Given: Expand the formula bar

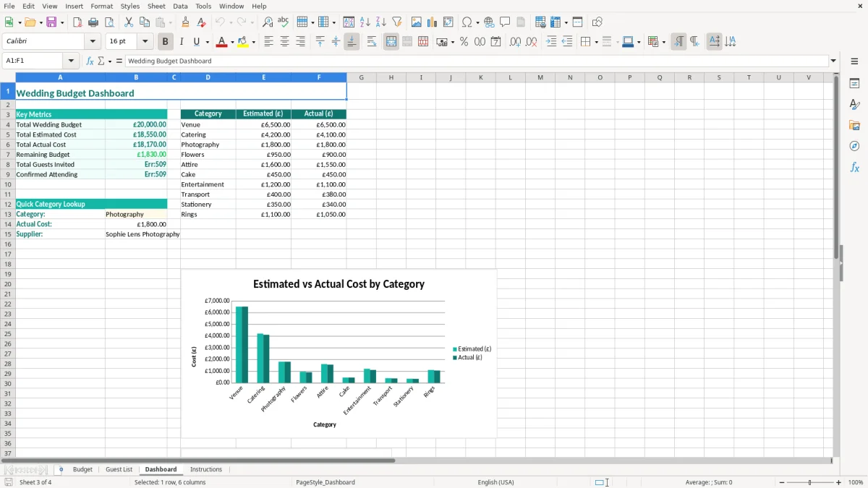Looking at the screenshot, I should point(833,61).
